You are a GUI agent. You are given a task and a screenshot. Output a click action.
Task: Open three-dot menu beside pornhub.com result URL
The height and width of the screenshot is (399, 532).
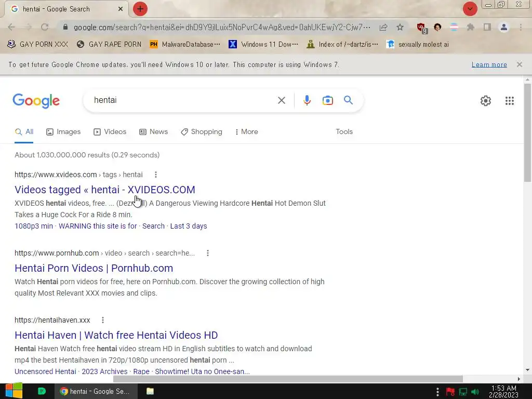coord(208,253)
